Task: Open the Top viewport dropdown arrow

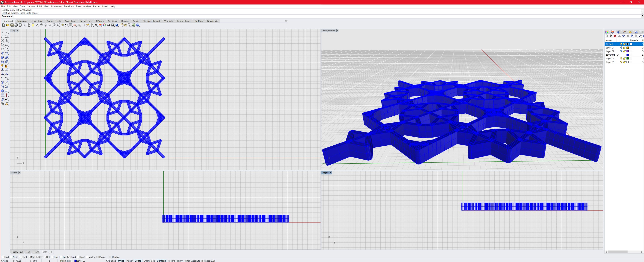Action: pyautogui.click(x=17, y=31)
